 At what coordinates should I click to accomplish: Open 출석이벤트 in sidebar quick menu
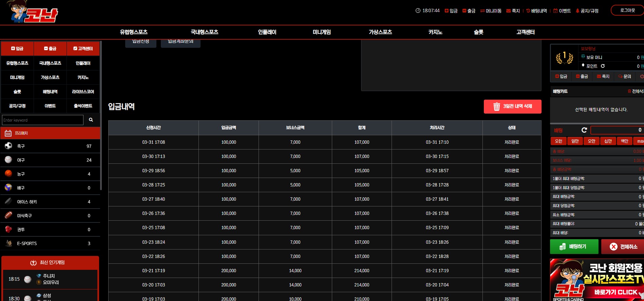coord(83,106)
